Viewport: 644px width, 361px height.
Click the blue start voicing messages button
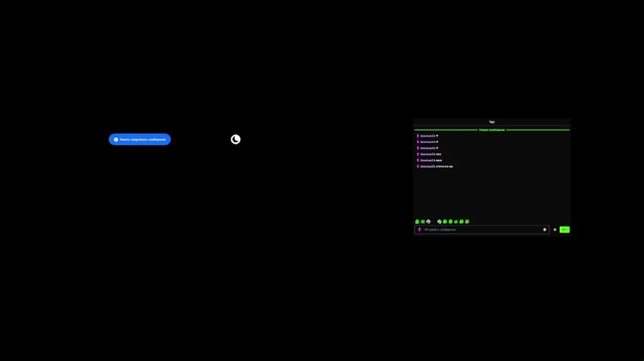pyautogui.click(x=139, y=139)
